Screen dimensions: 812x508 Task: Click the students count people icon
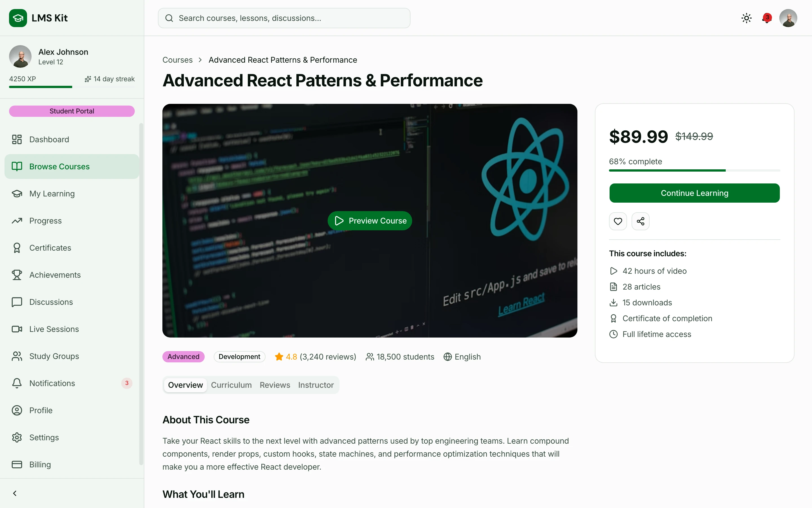[370, 357]
